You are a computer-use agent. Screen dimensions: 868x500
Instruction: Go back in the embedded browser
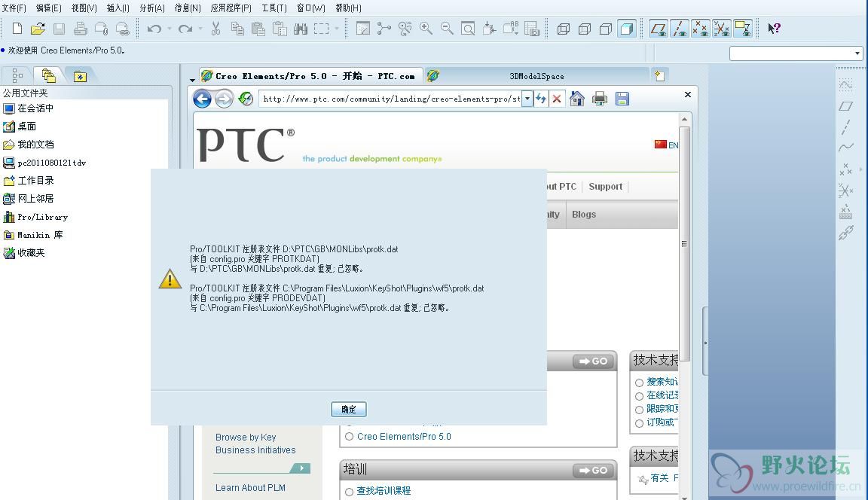(202, 99)
